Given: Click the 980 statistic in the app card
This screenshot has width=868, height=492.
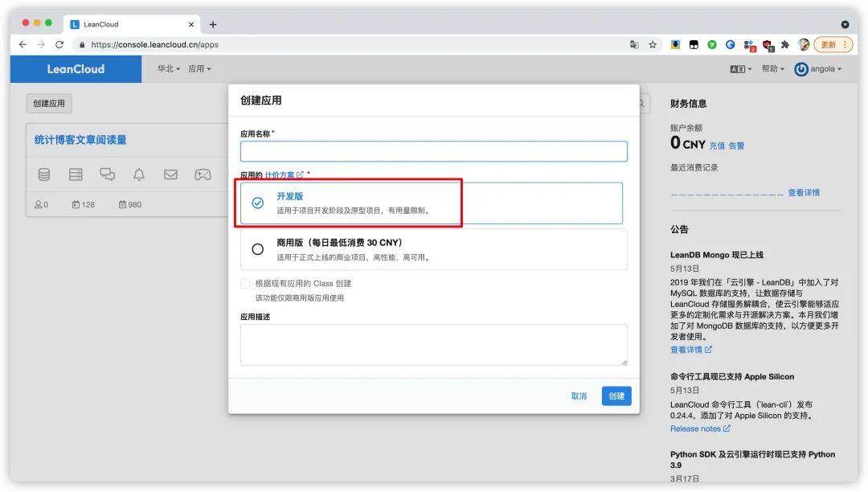Looking at the screenshot, I should click(x=130, y=205).
